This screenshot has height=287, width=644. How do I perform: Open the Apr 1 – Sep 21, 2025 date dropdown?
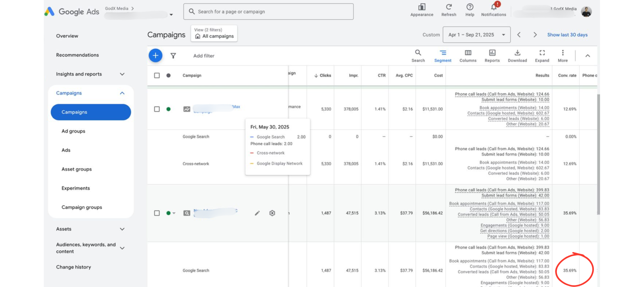(476, 35)
